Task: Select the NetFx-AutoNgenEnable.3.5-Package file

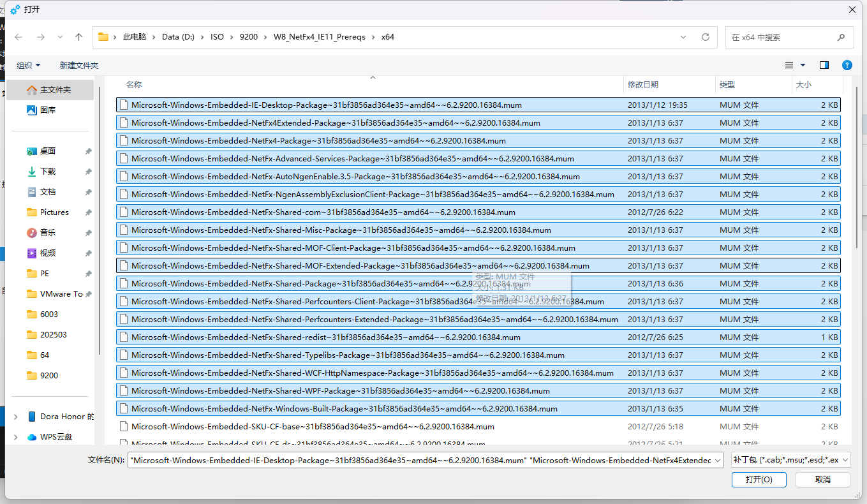Action: 478,176
